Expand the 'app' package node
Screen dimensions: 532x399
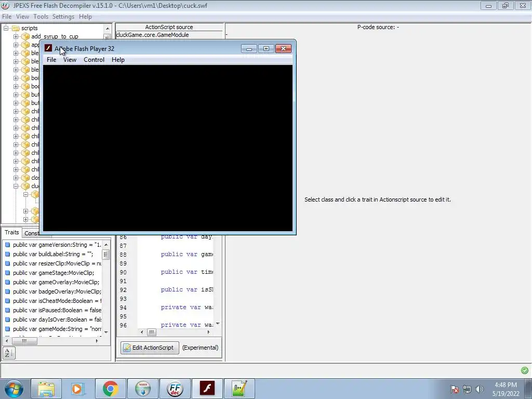tap(16, 45)
